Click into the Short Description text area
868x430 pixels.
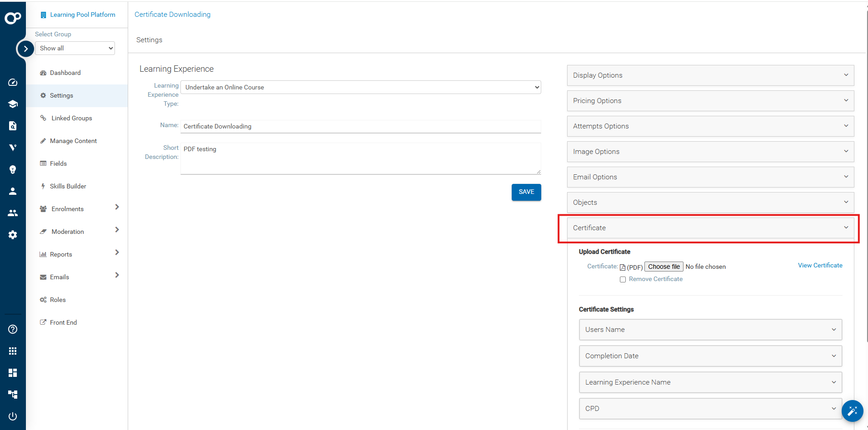(x=361, y=158)
